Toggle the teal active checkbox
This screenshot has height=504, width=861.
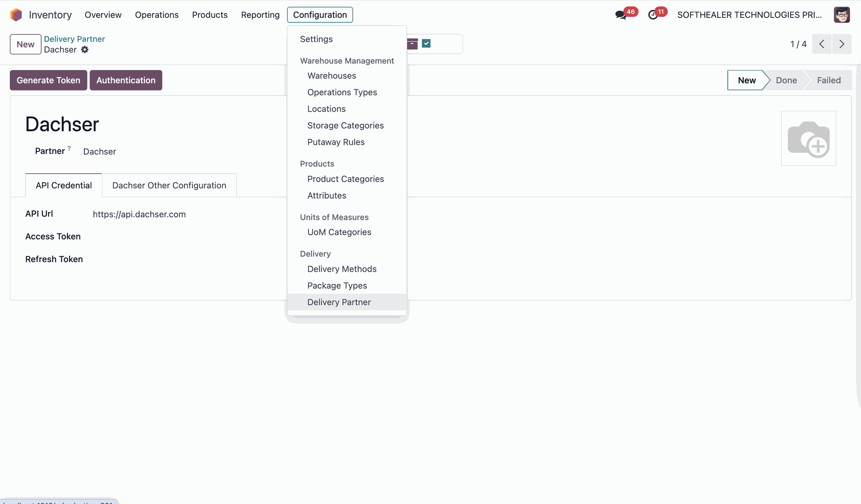[x=426, y=43]
